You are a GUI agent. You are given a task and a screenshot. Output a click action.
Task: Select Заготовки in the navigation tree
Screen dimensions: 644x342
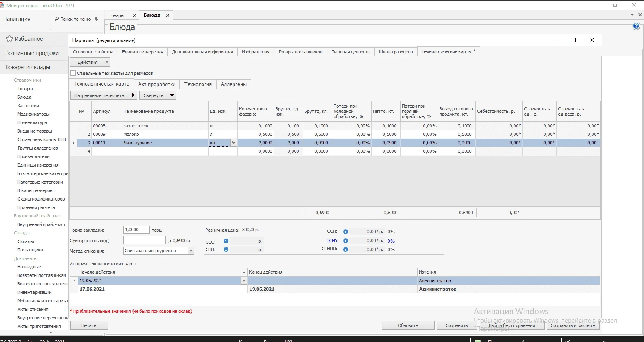(28, 106)
